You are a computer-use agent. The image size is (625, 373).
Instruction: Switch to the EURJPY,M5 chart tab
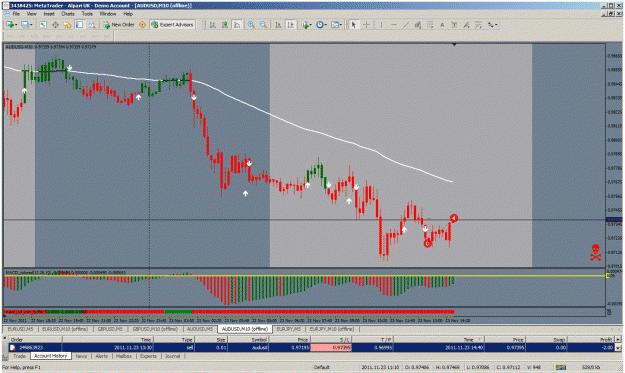point(289,329)
